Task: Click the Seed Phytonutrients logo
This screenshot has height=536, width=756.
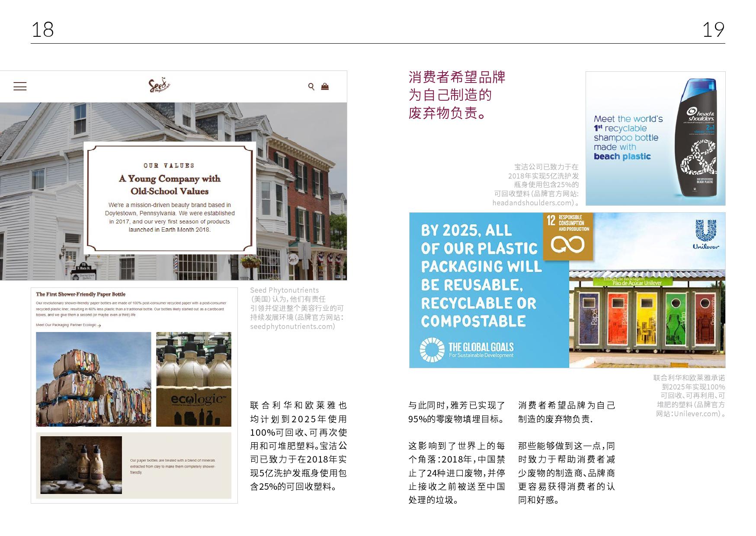Action: pos(160,85)
